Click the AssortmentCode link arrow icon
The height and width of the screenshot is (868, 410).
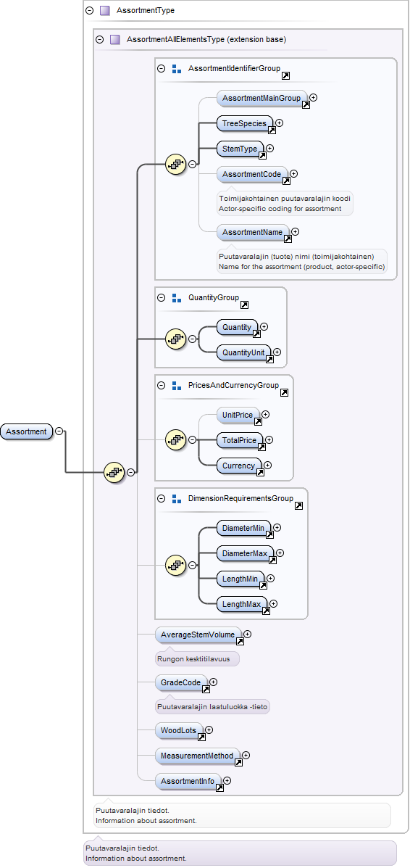tap(286, 181)
